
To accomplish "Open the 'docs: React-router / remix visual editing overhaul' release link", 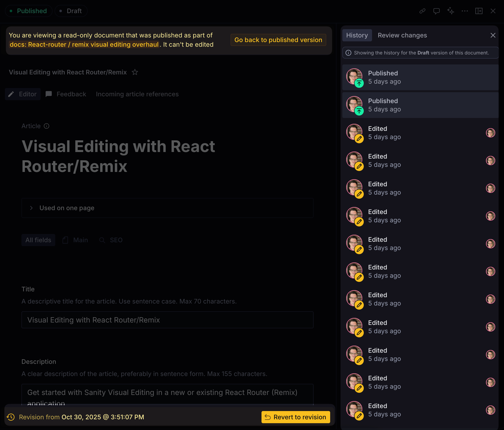I will (84, 45).
